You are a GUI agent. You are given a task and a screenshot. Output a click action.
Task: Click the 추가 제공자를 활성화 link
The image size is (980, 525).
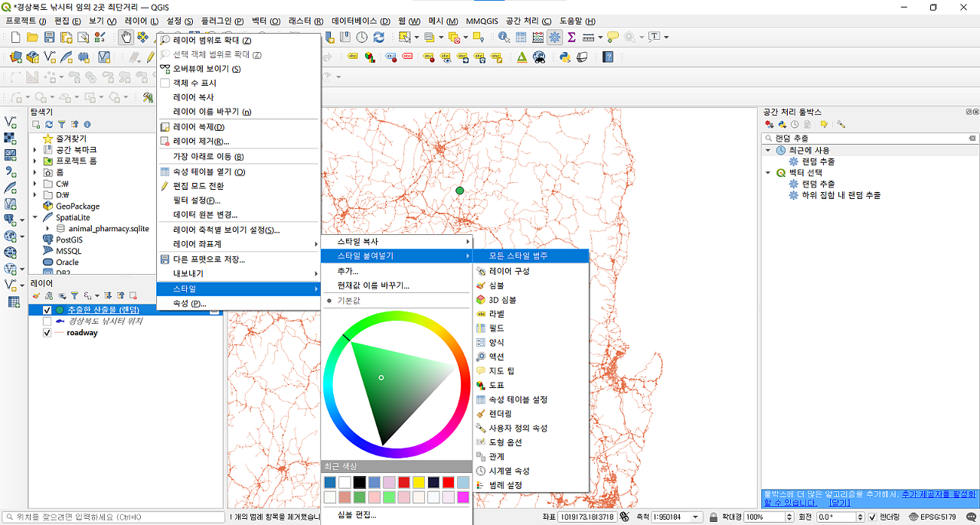click(939, 494)
